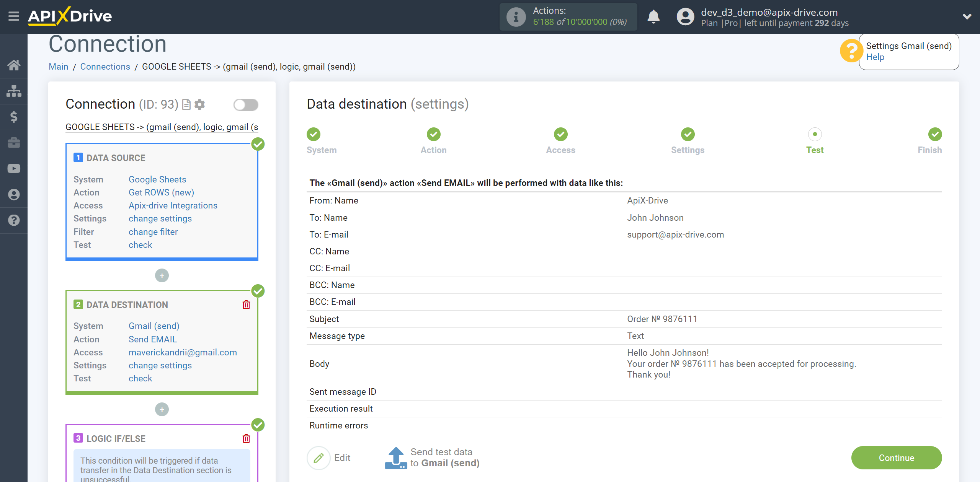Expand the account dropdown chevron
This screenshot has height=482, width=980.
pyautogui.click(x=967, y=16)
